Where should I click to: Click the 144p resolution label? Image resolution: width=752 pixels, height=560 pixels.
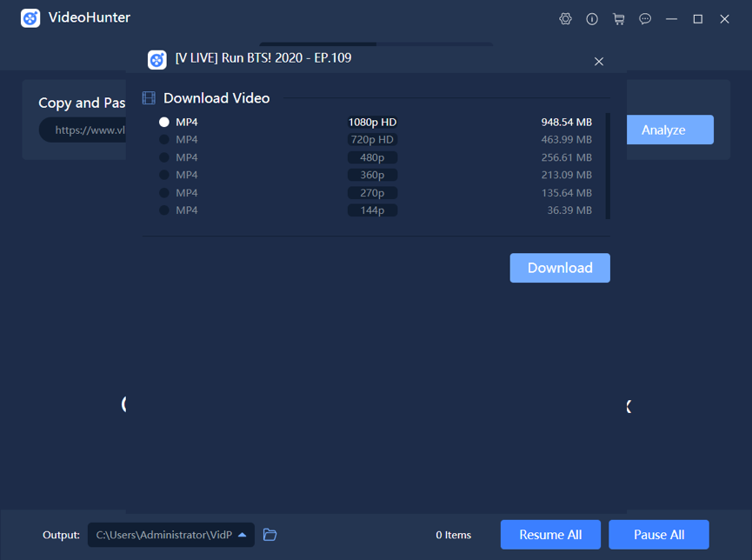click(x=372, y=210)
